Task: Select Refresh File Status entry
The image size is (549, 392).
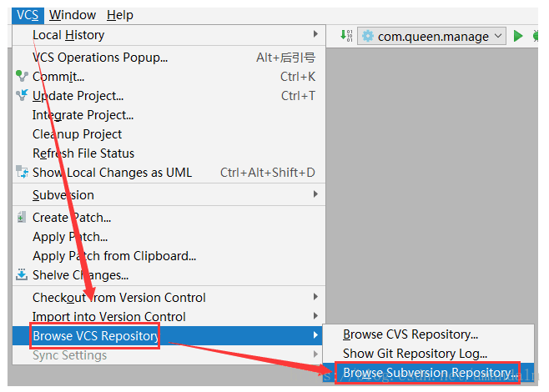Action: click(169, 153)
